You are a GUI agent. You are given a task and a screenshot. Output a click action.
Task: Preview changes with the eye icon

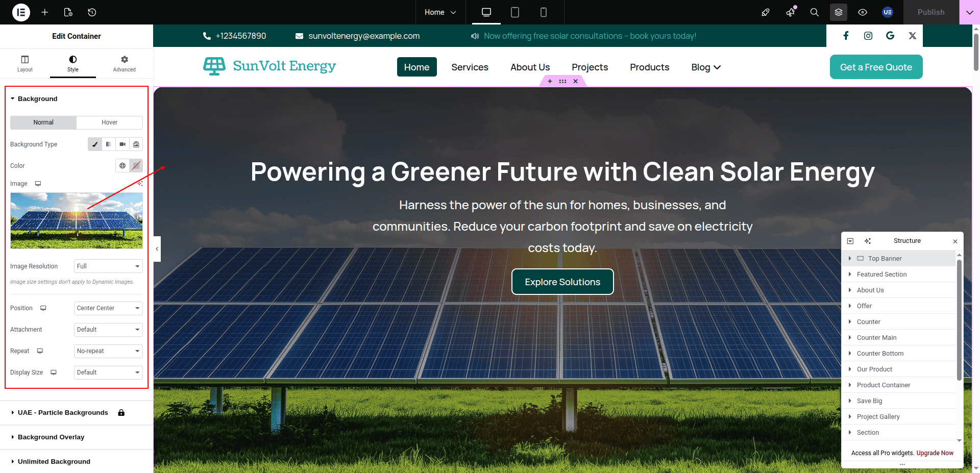click(x=862, y=12)
